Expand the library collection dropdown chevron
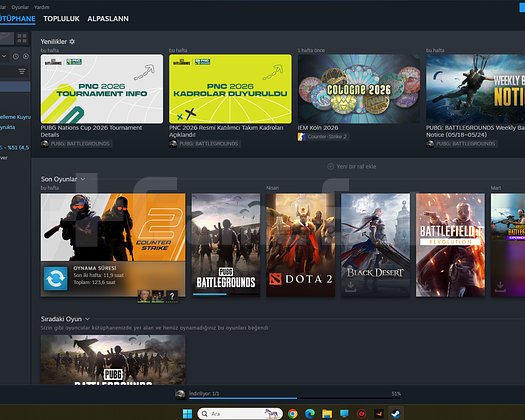525x420 pixels. pyautogui.click(x=4, y=56)
